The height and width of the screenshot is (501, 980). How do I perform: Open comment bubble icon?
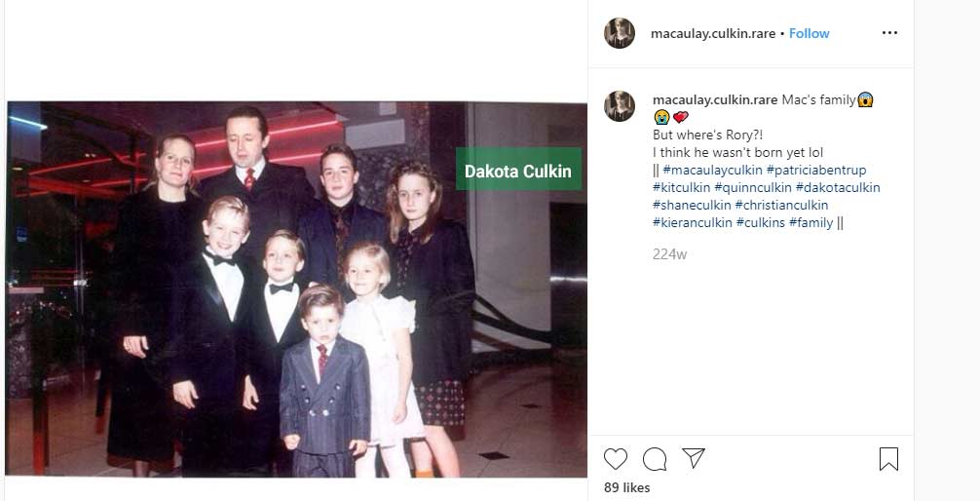655,460
